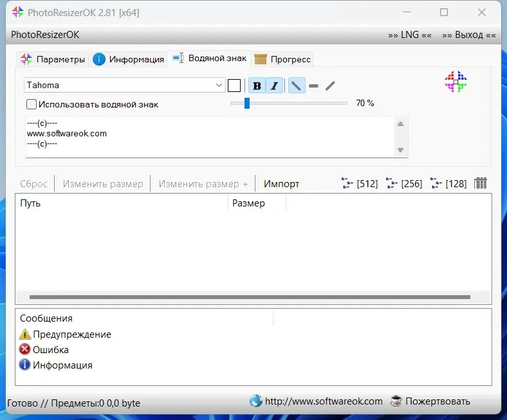Select the Водяной знак tab
The width and height of the screenshot is (507, 420).
209,59
